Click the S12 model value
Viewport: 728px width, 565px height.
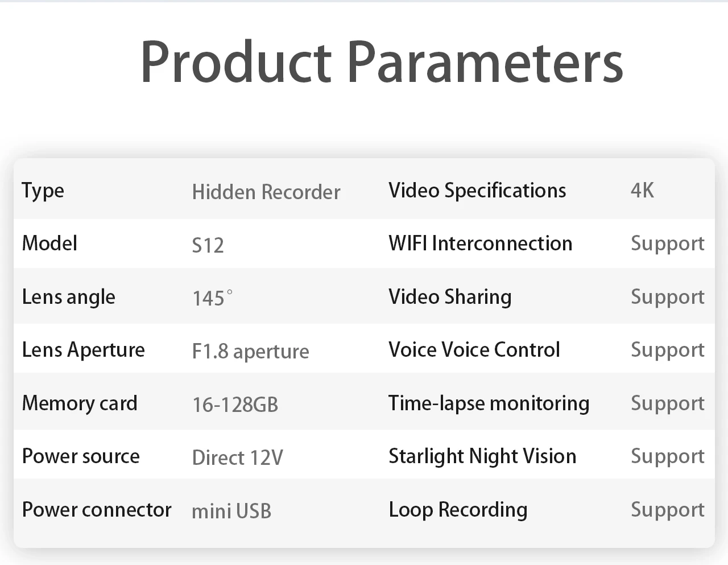(208, 245)
